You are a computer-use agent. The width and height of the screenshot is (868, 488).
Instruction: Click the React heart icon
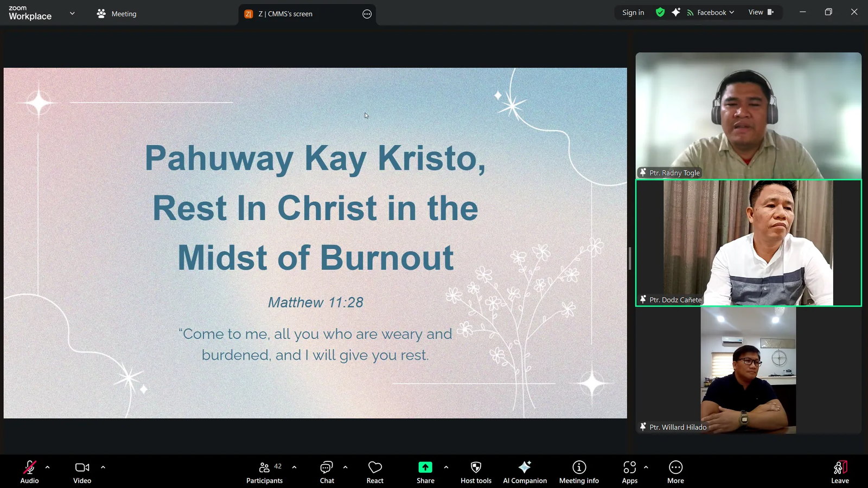[x=375, y=472]
